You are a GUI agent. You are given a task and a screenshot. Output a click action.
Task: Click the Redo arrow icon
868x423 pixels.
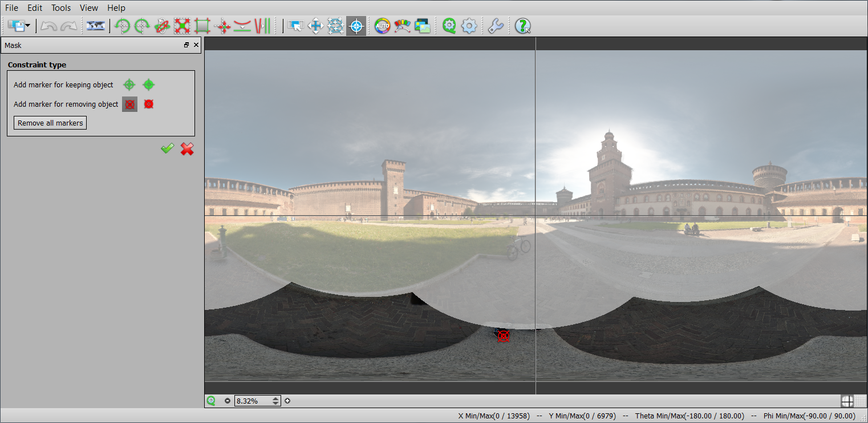[69, 26]
